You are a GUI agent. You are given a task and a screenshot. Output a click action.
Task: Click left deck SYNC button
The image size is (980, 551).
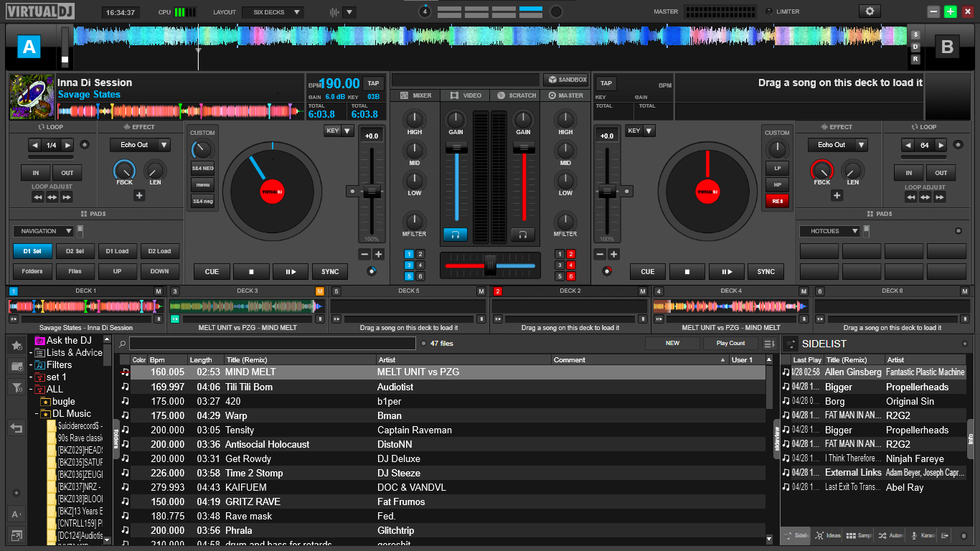330,272
